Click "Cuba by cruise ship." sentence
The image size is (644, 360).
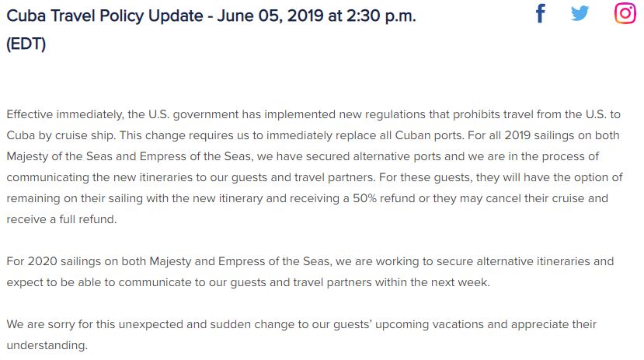click(x=61, y=135)
